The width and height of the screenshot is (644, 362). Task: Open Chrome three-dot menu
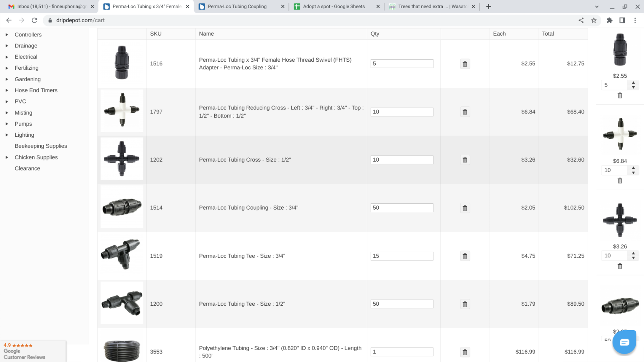pos(635,20)
